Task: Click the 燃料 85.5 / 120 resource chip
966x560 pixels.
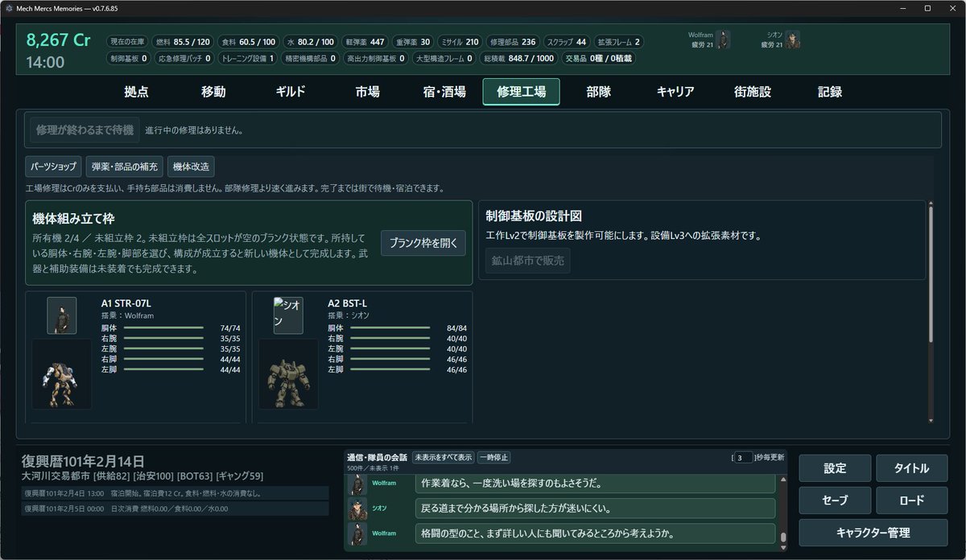Action: (x=182, y=42)
